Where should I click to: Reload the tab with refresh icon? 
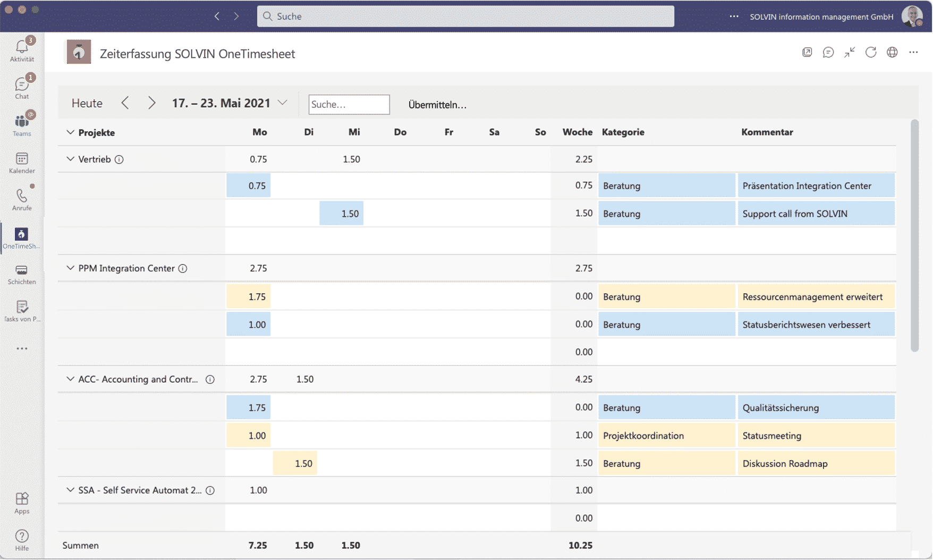click(x=871, y=52)
